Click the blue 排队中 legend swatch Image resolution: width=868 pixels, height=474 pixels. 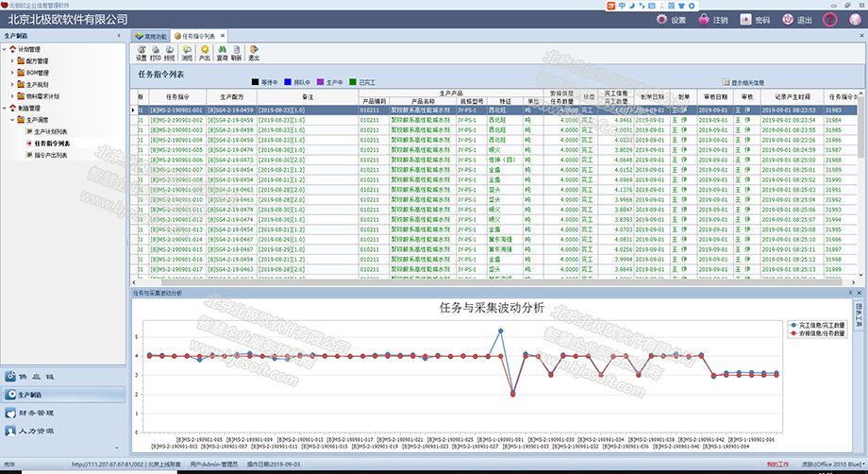click(x=288, y=82)
